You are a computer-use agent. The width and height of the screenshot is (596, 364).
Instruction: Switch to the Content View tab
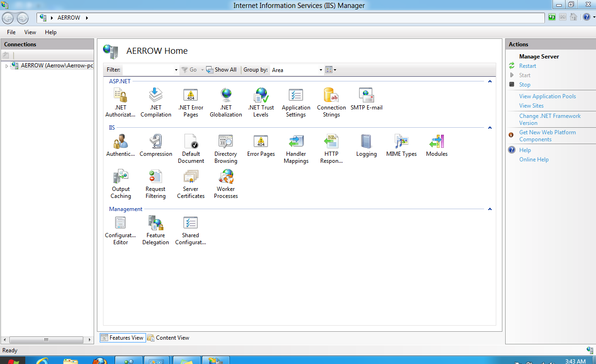pyautogui.click(x=168, y=338)
